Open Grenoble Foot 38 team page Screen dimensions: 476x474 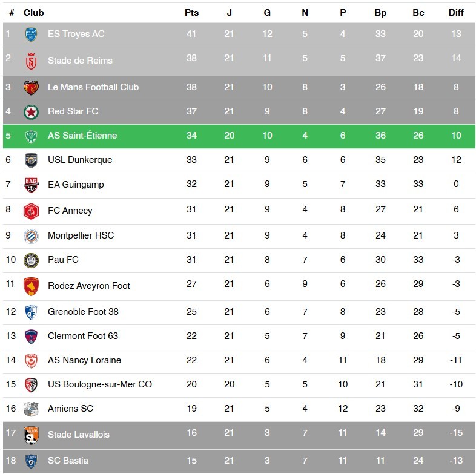(x=83, y=312)
